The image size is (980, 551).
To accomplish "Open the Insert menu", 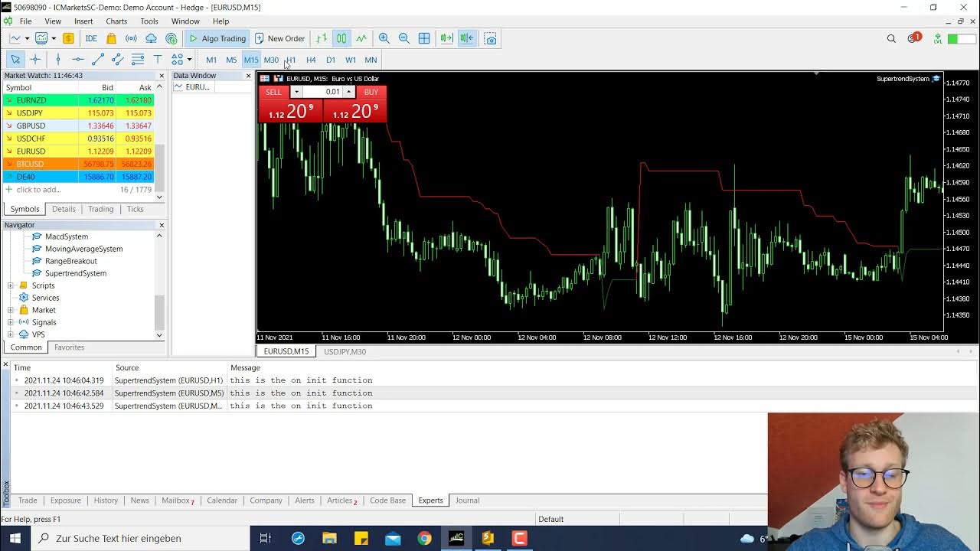I will pos(83,21).
